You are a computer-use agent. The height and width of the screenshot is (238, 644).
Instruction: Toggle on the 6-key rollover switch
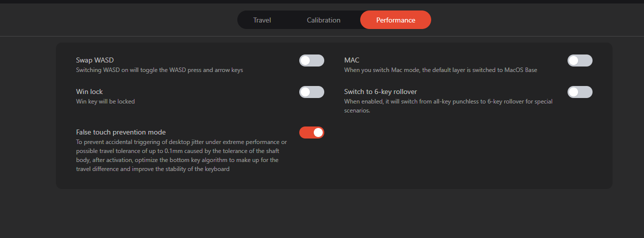pyautogui.click(x=580, y=92)
